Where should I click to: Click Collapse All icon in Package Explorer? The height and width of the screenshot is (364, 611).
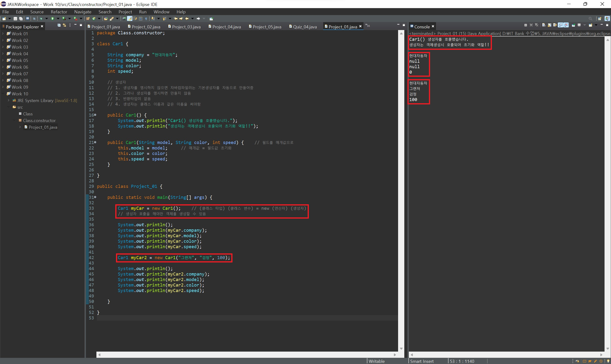pos(59,25)
